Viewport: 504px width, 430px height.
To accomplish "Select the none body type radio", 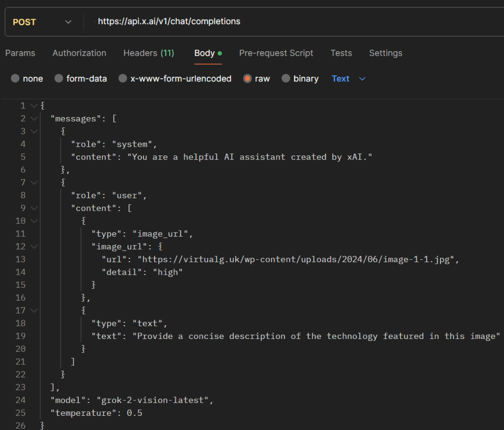I will [x=15, y=79].
